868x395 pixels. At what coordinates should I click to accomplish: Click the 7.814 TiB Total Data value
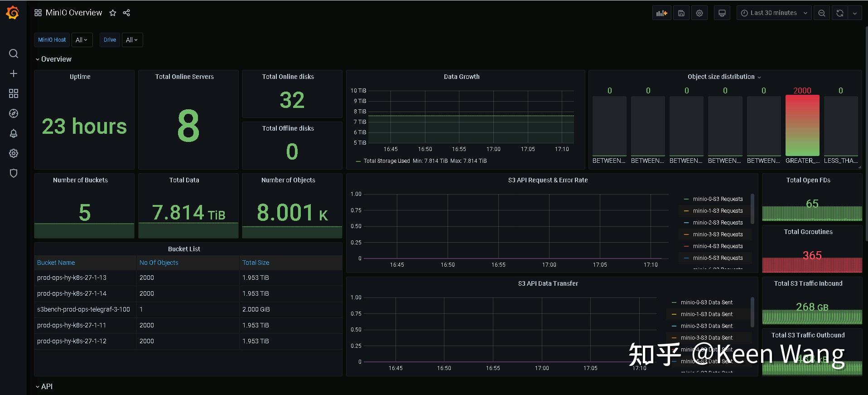(x=188, y=212)
